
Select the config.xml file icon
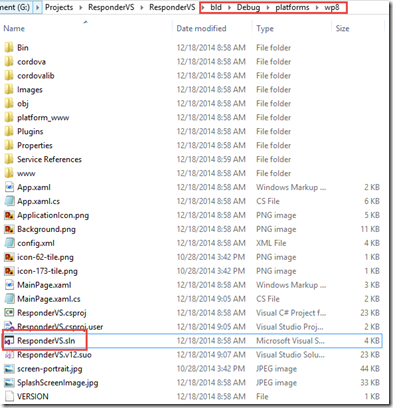[9, 243]
